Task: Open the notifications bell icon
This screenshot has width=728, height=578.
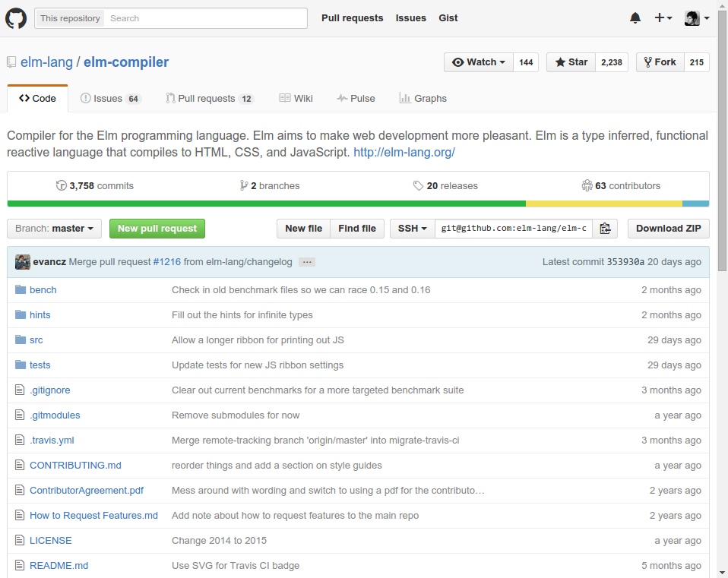Action: click(635, 18)
